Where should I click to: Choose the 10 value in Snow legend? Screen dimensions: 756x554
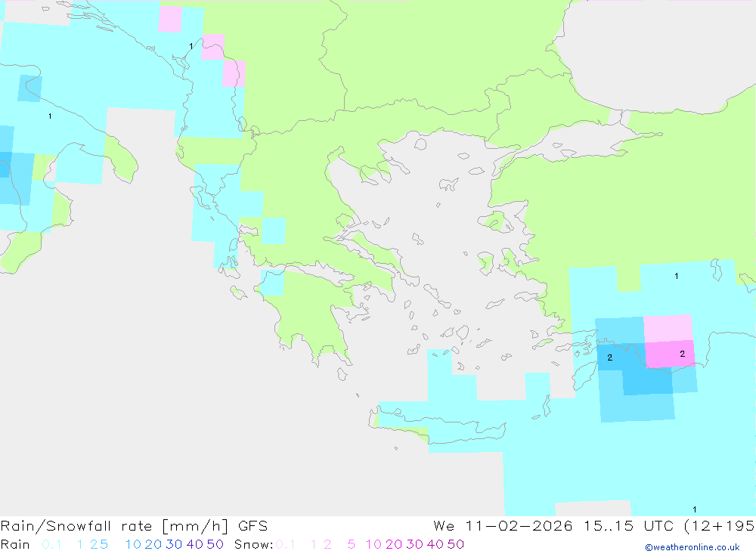pyautogui.click(x=373, y=544)
